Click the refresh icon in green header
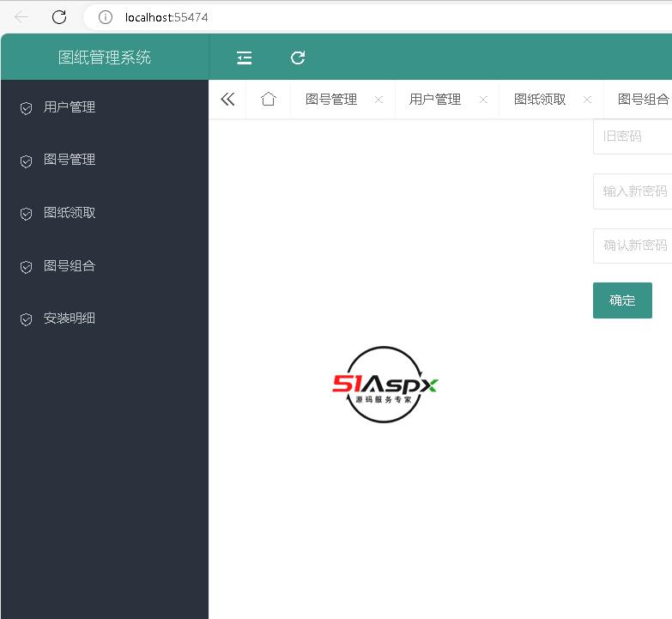 click(x=298, y=58)
